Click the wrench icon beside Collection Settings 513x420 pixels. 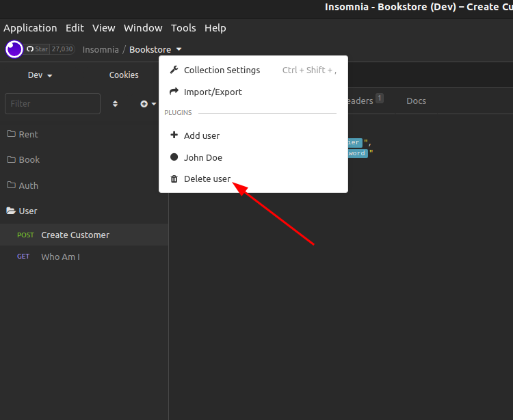click(174, 70)
